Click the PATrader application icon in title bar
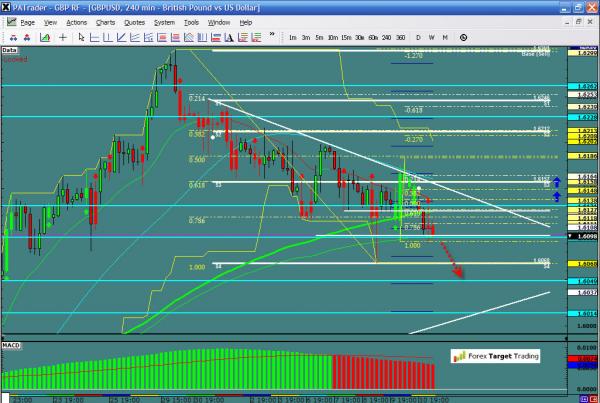 coord(6,7)
